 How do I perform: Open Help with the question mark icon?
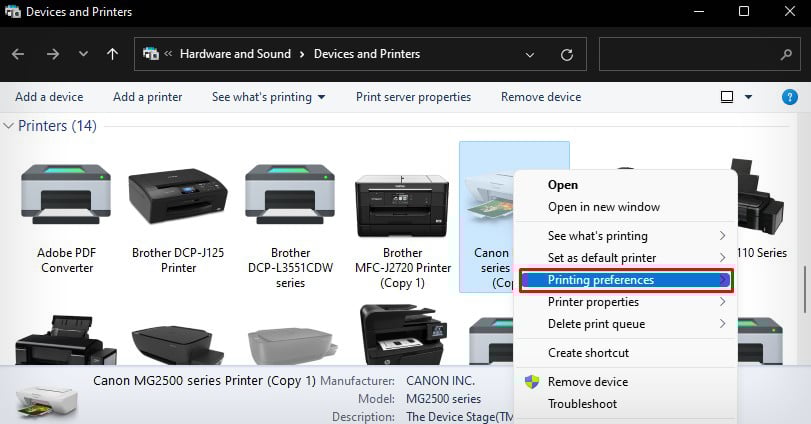click(x=789, y=97)
